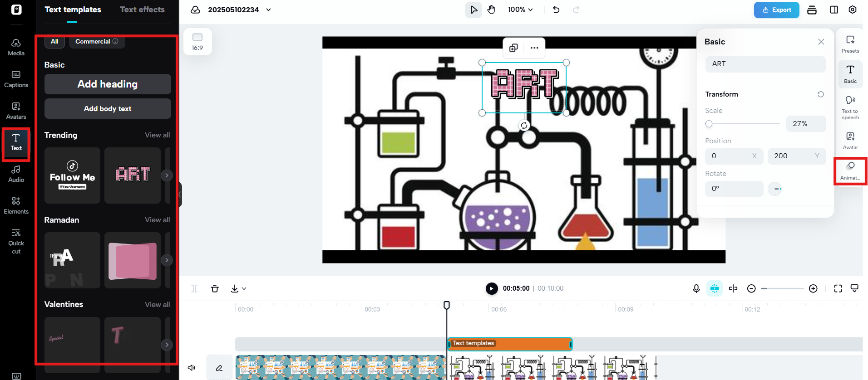This screenshot has width=868, height=380.
Task: Open the layers stack icon near Export
Action: click(x=812, y=10)
